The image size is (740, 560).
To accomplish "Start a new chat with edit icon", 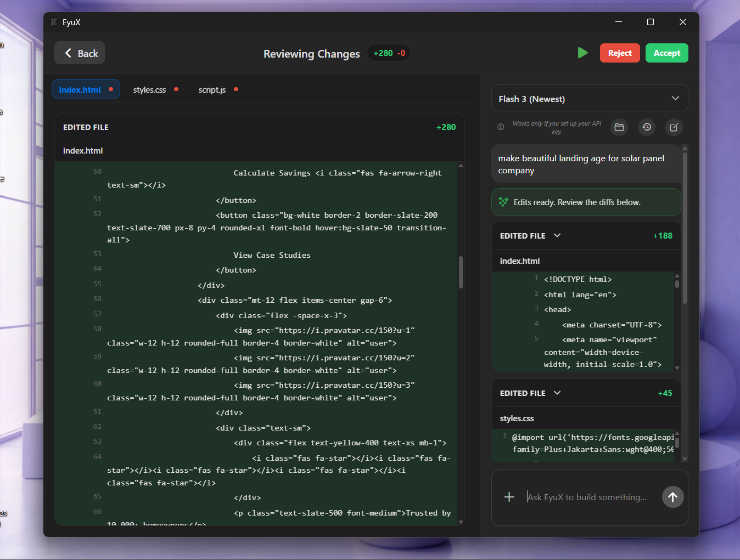I will pos(674,127).
